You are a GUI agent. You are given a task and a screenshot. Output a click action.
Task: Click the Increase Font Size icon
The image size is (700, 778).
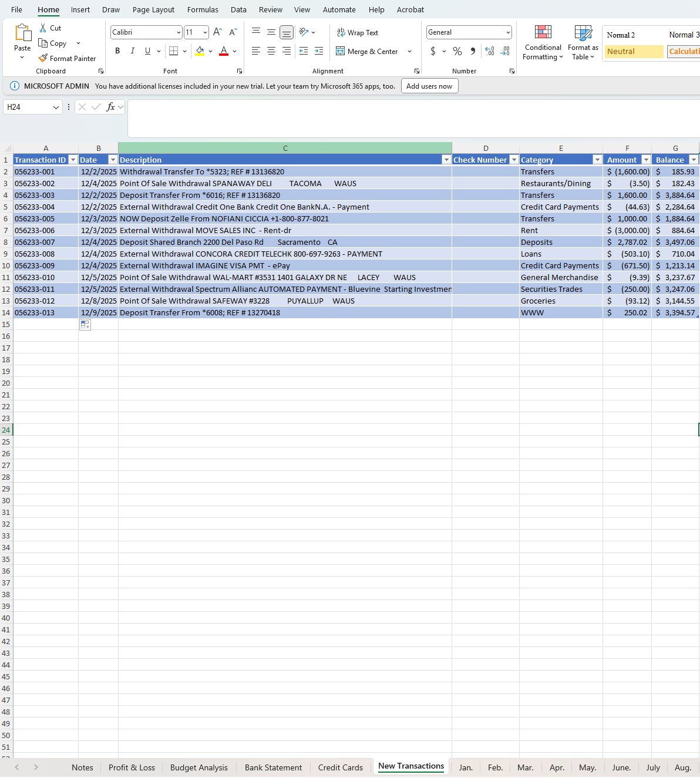217,32
